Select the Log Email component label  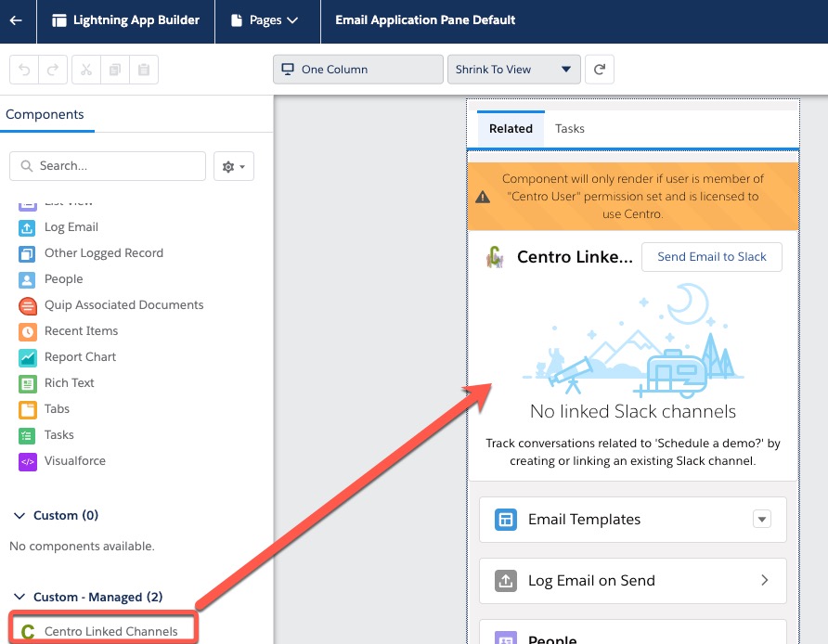(71, 227)
